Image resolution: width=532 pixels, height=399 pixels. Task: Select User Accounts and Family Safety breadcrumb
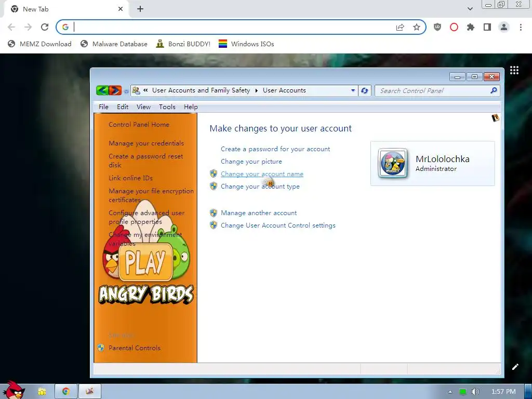point(201,90)
